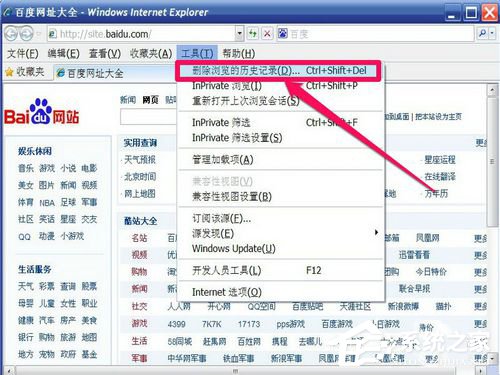This screenshot has height=375, width=500.
Task: Choose Windows Update(U) menu item
Action: 281,249
